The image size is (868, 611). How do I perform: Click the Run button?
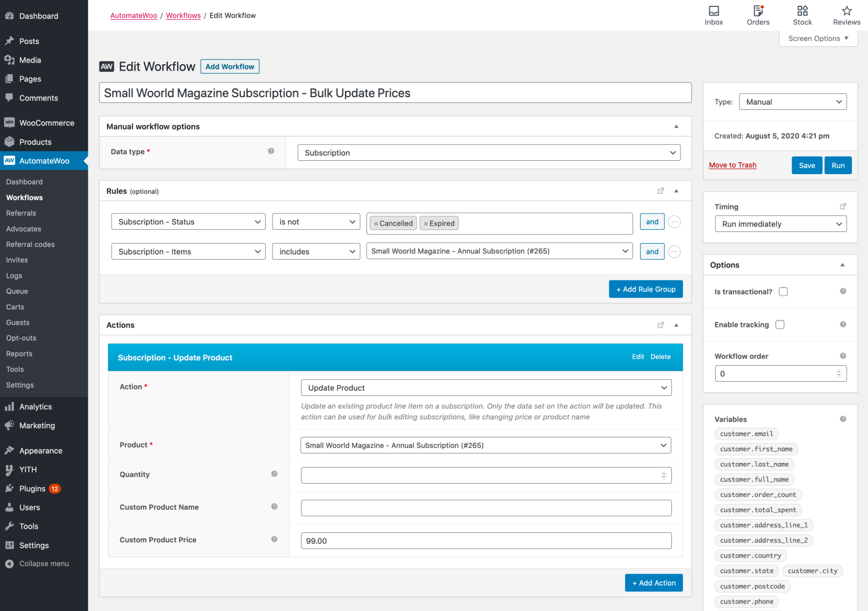[x=838, y=165]
